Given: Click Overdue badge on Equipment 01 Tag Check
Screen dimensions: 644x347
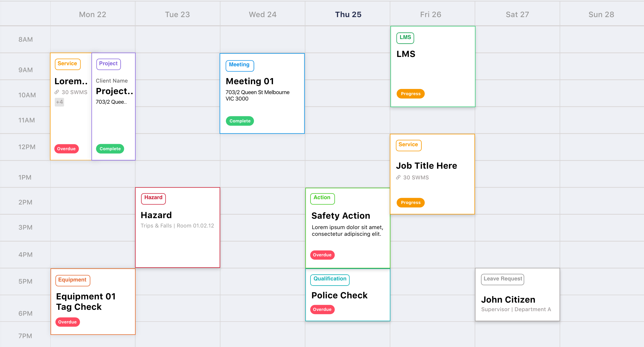Looking at the screenshot, I should click(x=67, y=322).
